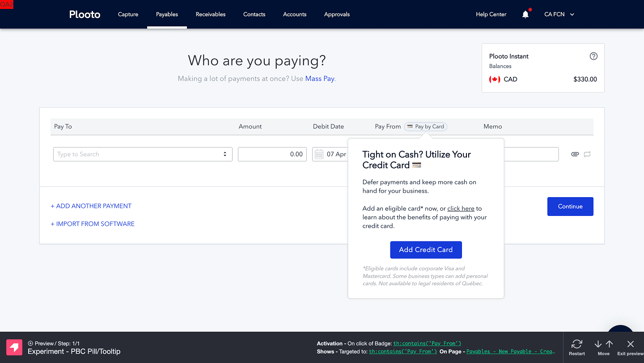Open the notifications bell
Image resolution: width=644 pixels, height=363 pixels.
525,14
